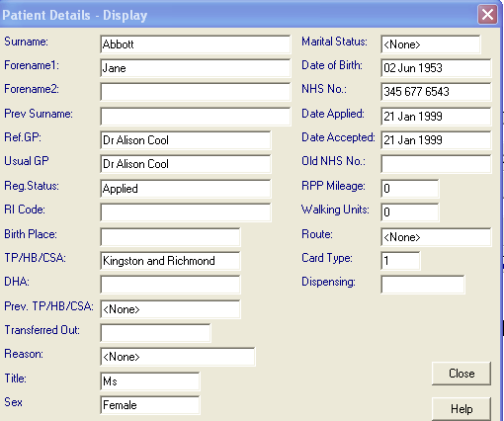Select the Route field showing None
This screenshot has height=421, width=504.
436,237
